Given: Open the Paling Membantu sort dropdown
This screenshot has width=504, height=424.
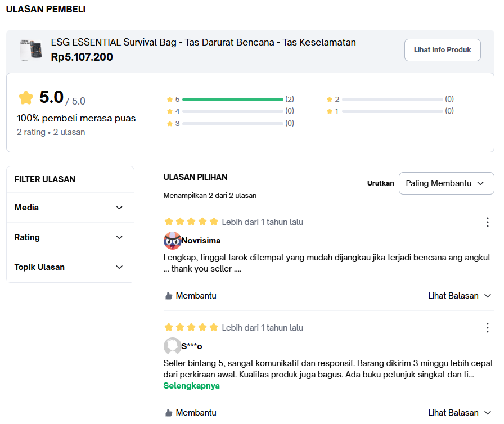Looking at the screenshot, I should (446, 183).
